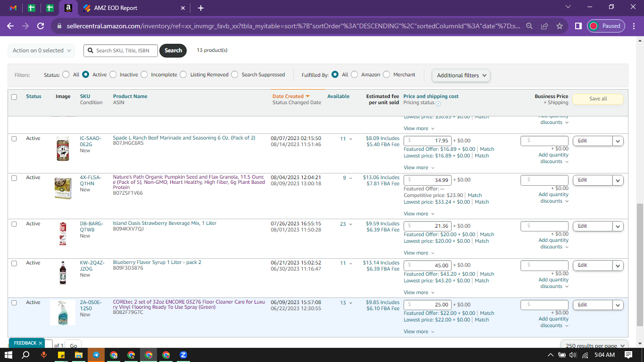Open Zoom from the taskbar
This screenshot has width=644, height=362.
click(x=183, y=355)
